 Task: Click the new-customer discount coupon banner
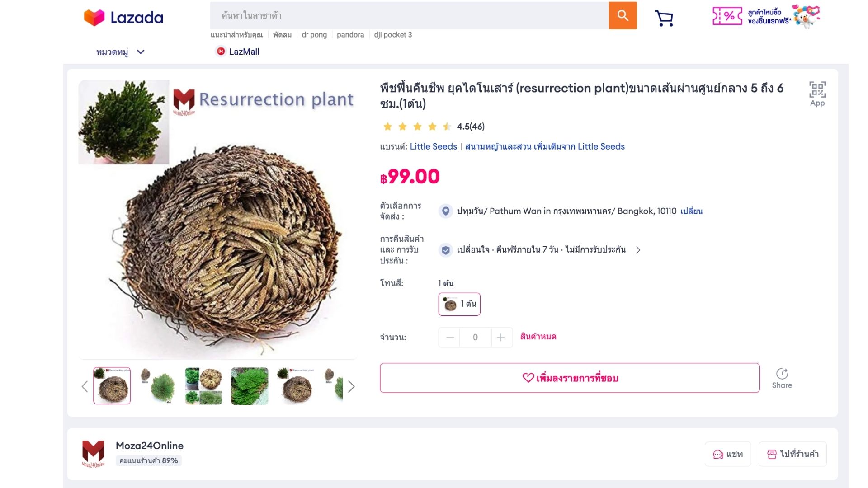[x=766, y=16]
